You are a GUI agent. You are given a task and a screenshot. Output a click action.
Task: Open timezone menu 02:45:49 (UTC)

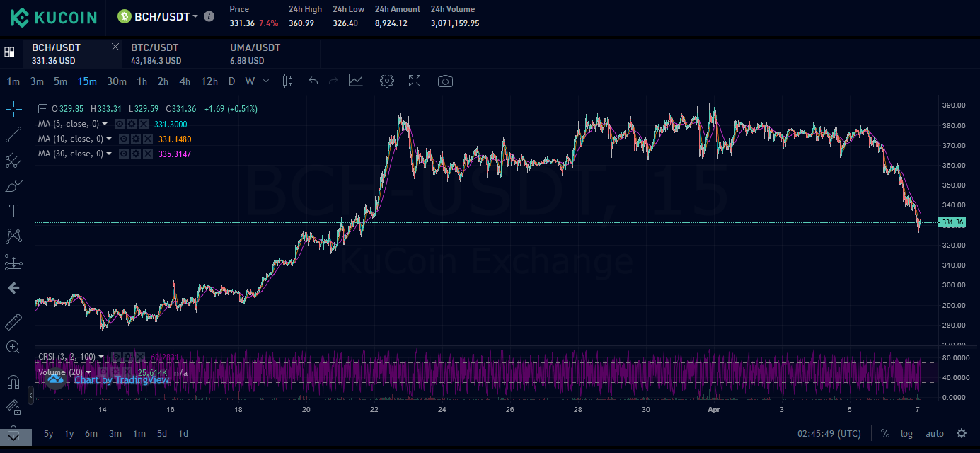[829, 434]
